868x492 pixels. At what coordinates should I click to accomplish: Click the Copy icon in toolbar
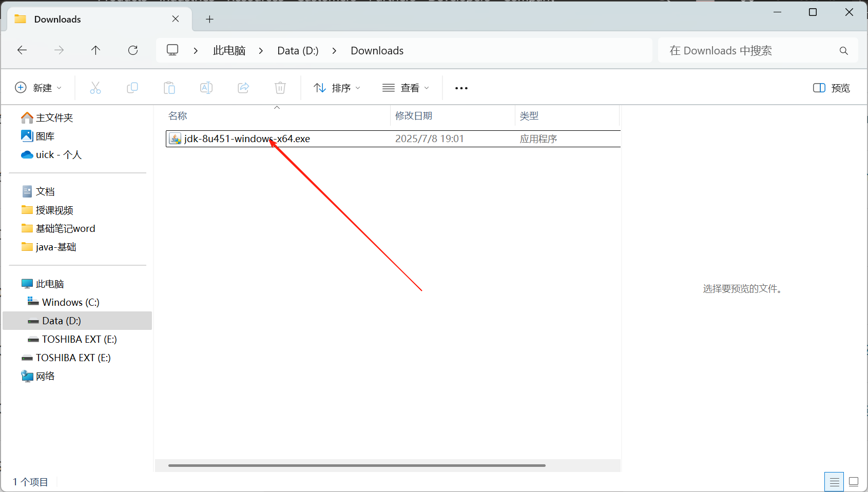tap(132, 87)
